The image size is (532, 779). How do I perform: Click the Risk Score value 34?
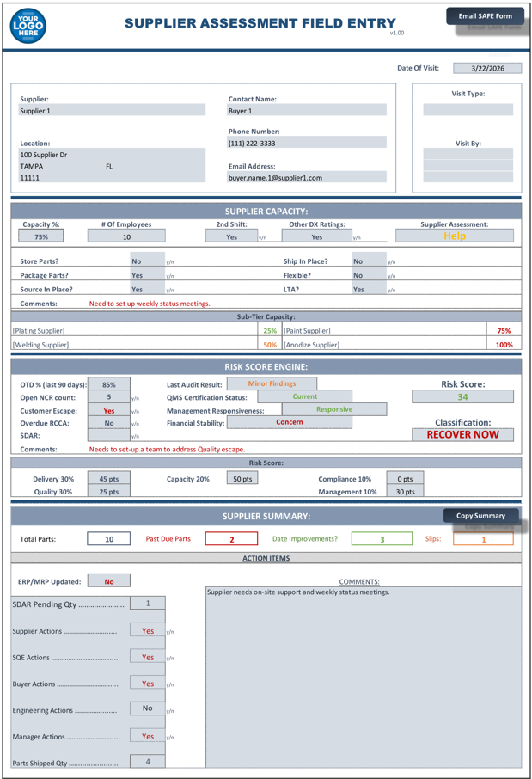coord(462,396)
